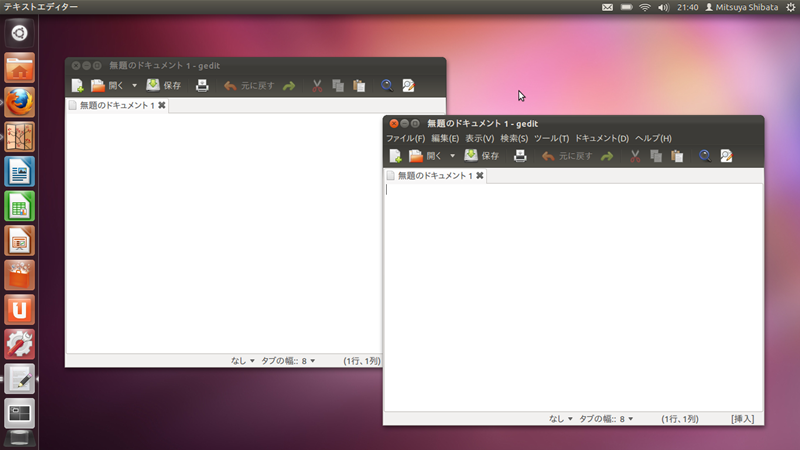Open Ubuntu Software Center from the launcher

pyautogui.click(x=19, y=276)
